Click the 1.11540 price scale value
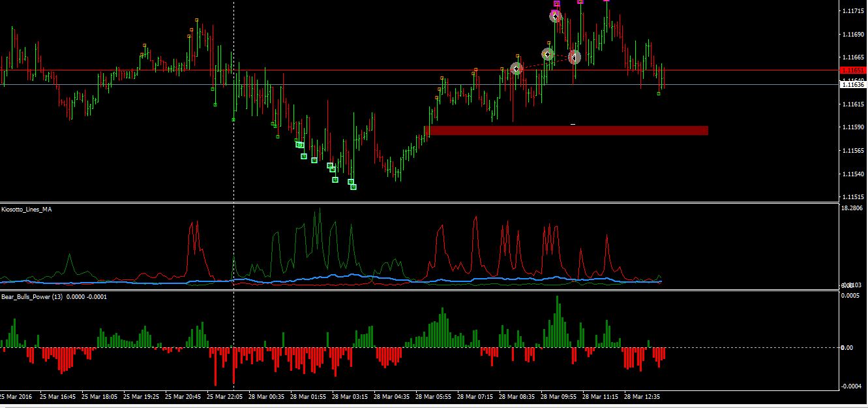The height and width of the screenshot is (408, 868). point(853,174)
